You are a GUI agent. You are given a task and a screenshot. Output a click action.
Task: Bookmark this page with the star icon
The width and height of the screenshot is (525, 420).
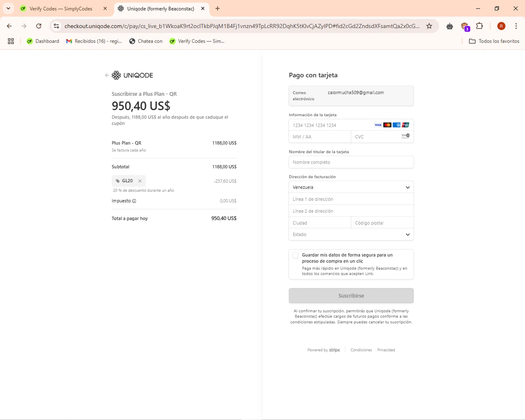click(x=429, y=26)
